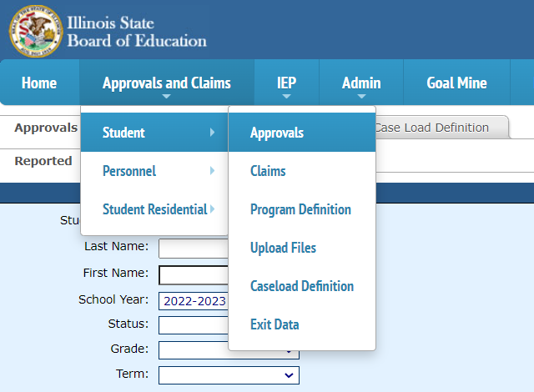Expand the Personnel submenu arrow

pos(213,171)
